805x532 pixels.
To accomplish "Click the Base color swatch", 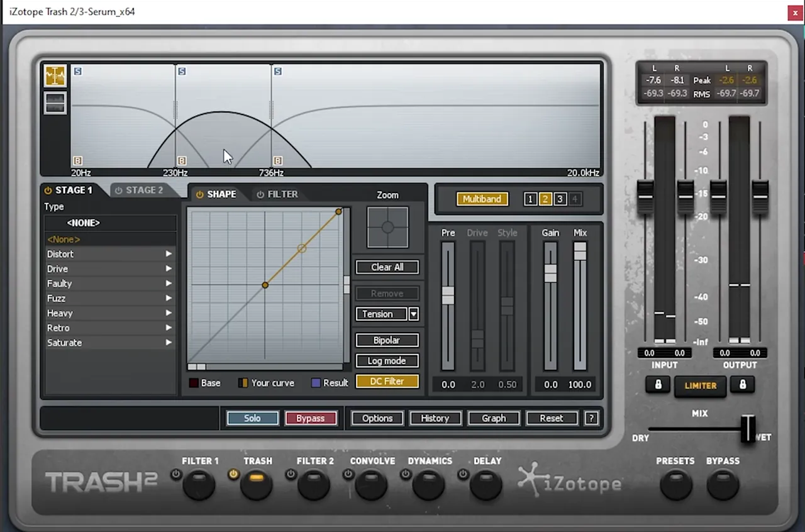I will pyautogui.click(x=194, y=383).
